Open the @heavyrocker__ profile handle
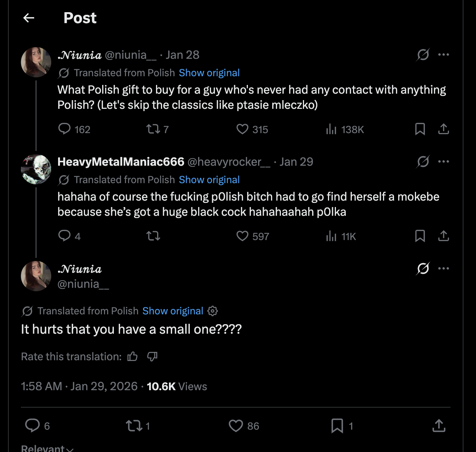 coord(229,162)
